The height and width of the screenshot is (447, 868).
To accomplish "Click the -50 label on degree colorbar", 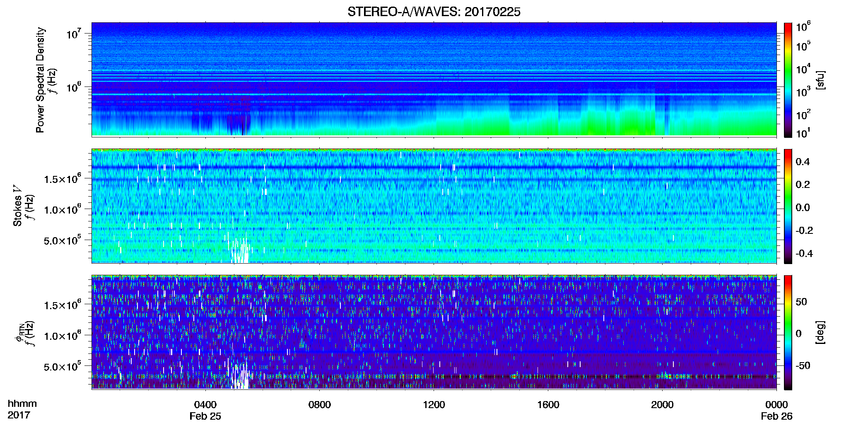I will pos(803,365).
